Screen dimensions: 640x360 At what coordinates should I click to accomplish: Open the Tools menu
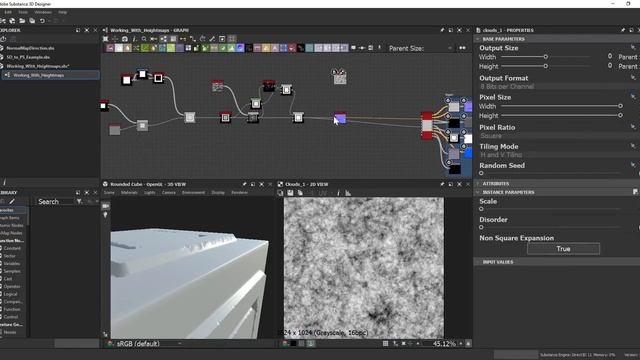(x=23, y=12)
